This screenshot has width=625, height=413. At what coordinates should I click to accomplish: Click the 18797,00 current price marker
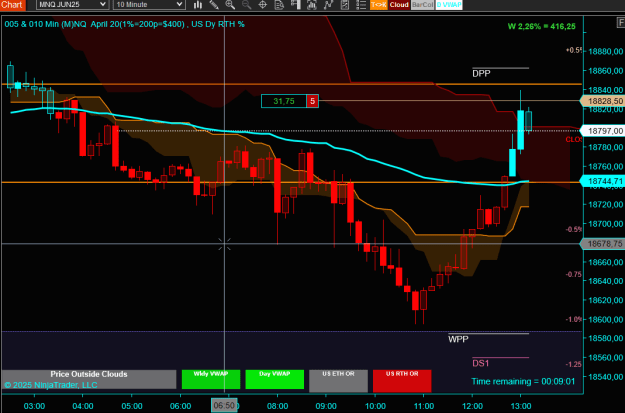(603, 131)
